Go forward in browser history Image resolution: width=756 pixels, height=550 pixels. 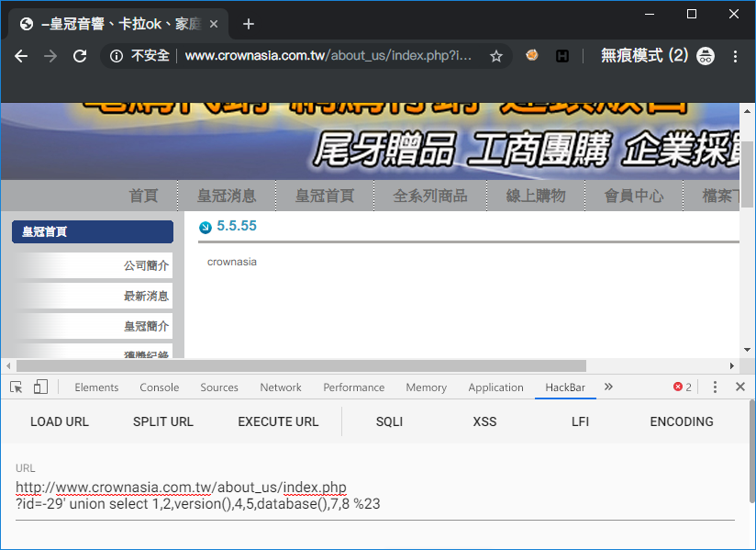click(x=50, y=56)
